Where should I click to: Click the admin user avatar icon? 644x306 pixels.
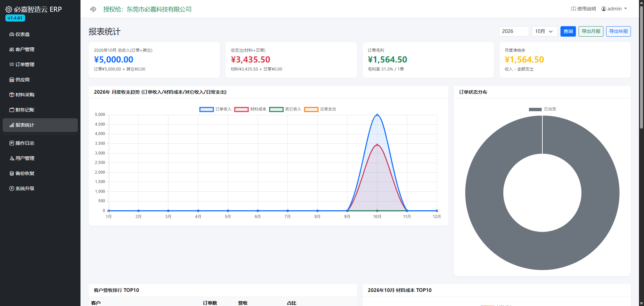point(604,9)
